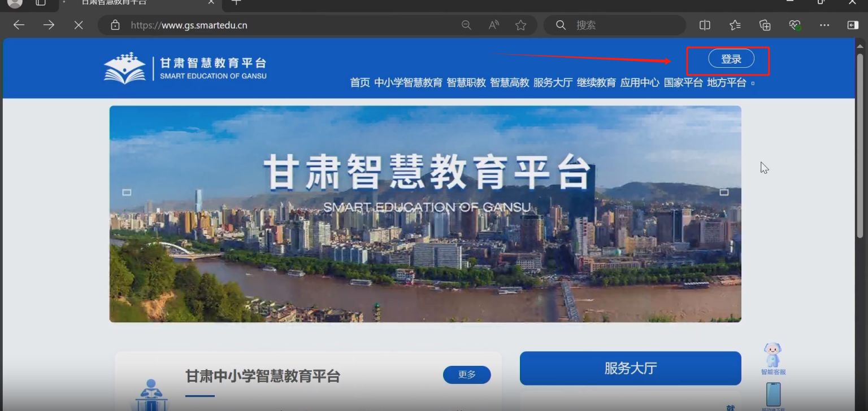This screenshot has height=411, width=868.
Task: Click the Smart Education of Gansu logo
Action: pos(185,68)
